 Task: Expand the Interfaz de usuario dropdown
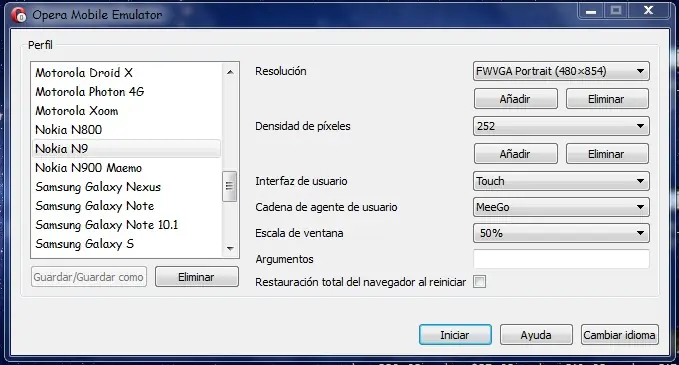[x=561, y=181]
